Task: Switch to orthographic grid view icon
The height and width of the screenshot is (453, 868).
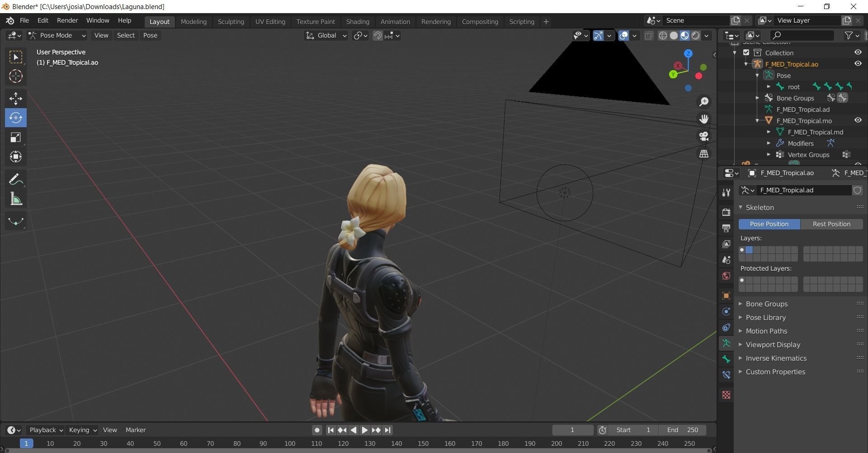Action: pos(704,154)
